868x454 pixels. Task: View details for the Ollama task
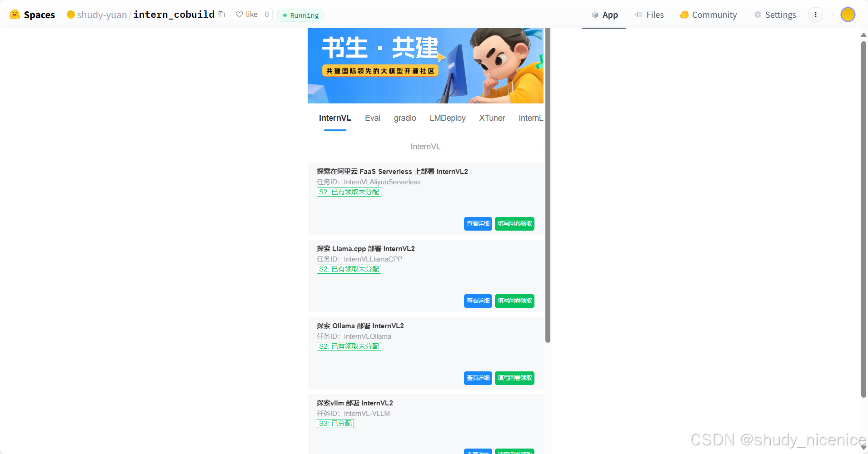[x=478, y=378]
